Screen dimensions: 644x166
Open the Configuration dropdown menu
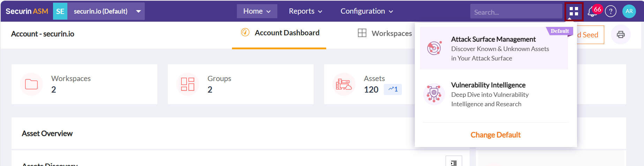click(x=367, y=11)
